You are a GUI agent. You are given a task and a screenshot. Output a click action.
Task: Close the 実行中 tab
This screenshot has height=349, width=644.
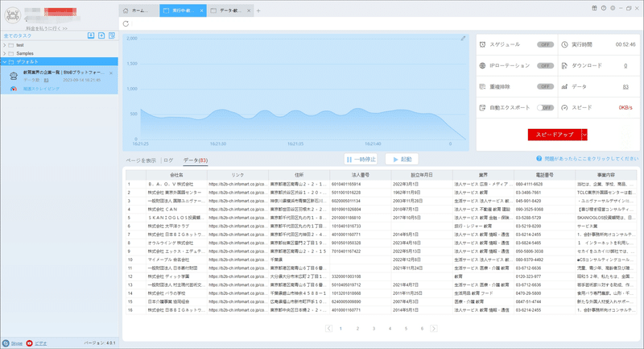(x=202, y=10)
